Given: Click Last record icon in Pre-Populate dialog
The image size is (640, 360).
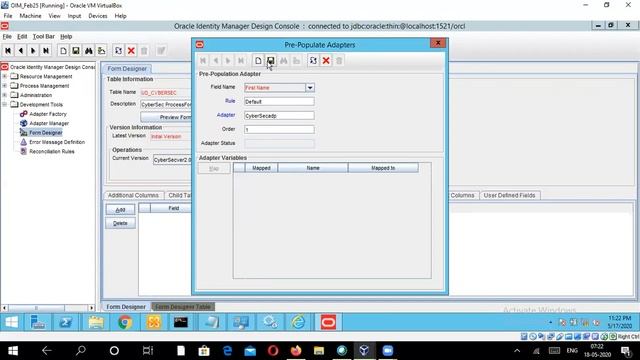Looking at the screenshot, I should coord(241,61).
